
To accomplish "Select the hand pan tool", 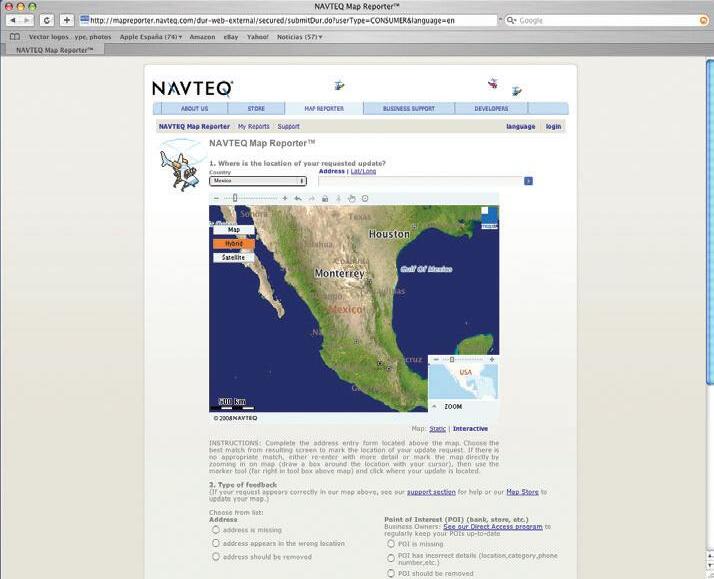I will (x=352, y=198).
